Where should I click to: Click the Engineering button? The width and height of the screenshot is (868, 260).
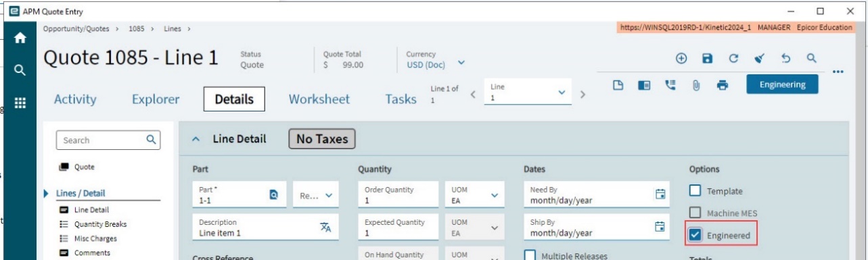tap(782, 84)
